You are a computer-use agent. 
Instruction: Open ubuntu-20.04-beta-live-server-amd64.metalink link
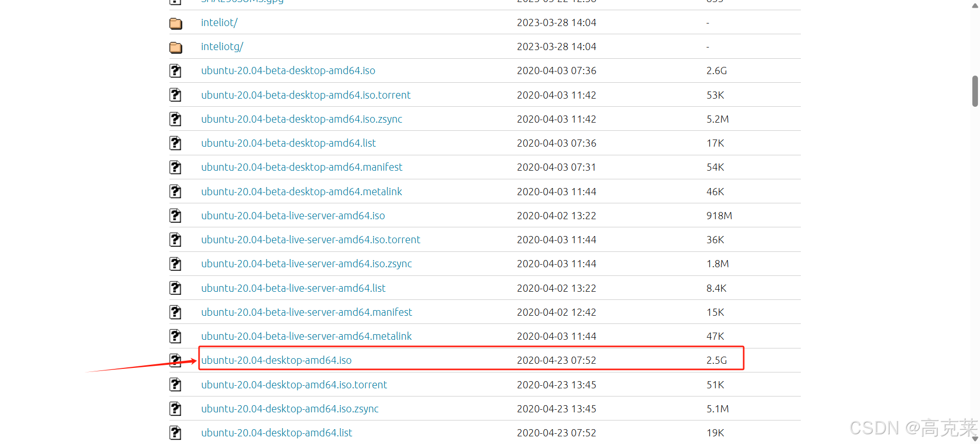pyautogui.click(x=306, y=336)
